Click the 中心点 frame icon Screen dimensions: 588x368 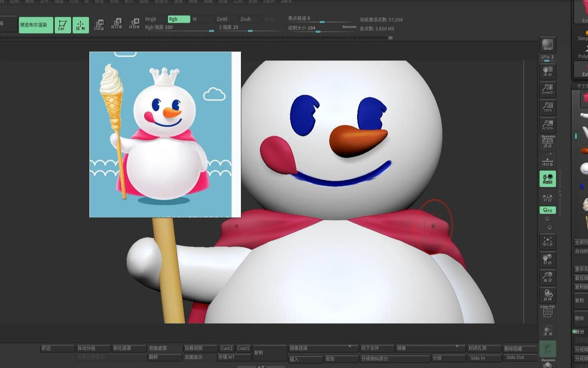pos(547,242)
